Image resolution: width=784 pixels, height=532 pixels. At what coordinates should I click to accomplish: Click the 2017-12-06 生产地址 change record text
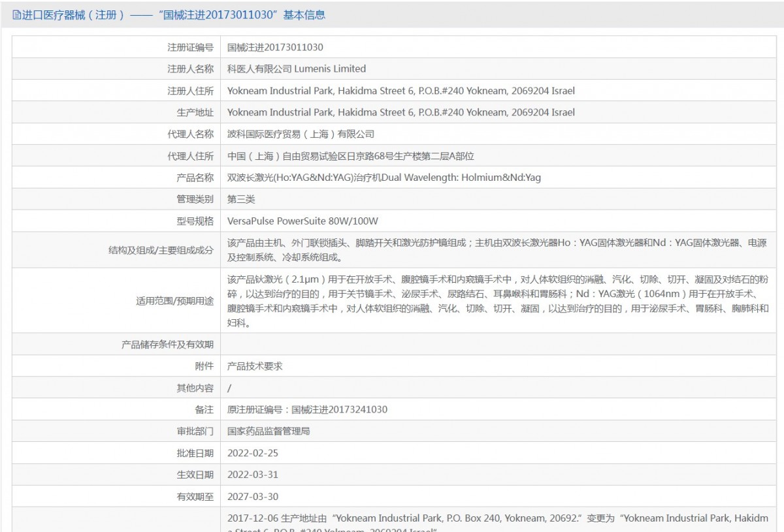tap(498, 523)
